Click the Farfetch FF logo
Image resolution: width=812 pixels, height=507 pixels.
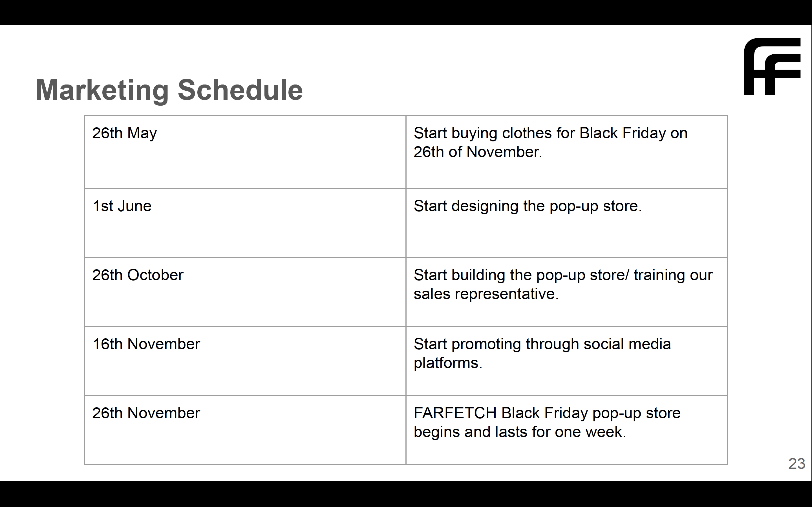pos(772,66)
